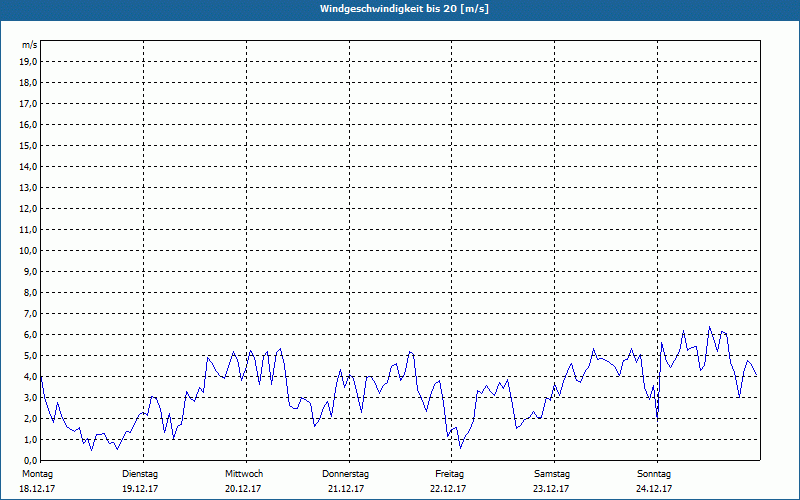Screen dimensions: 800x500
Task: Click the 'Freitag' day label
Action: click(x=449, y=474)
